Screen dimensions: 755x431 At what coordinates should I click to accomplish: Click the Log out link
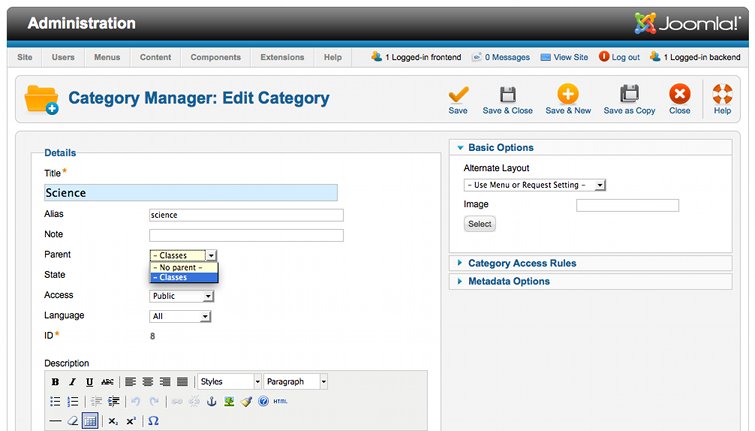(619, 57)
